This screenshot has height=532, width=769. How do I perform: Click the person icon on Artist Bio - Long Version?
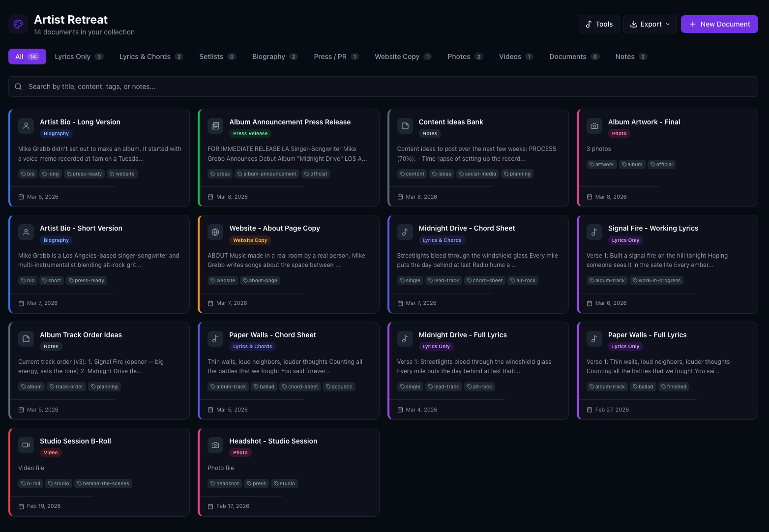(x=26, y=126)
